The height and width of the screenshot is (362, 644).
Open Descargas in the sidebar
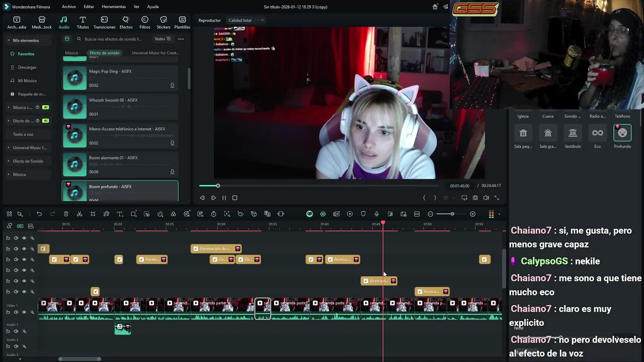(x=27, y=67)
